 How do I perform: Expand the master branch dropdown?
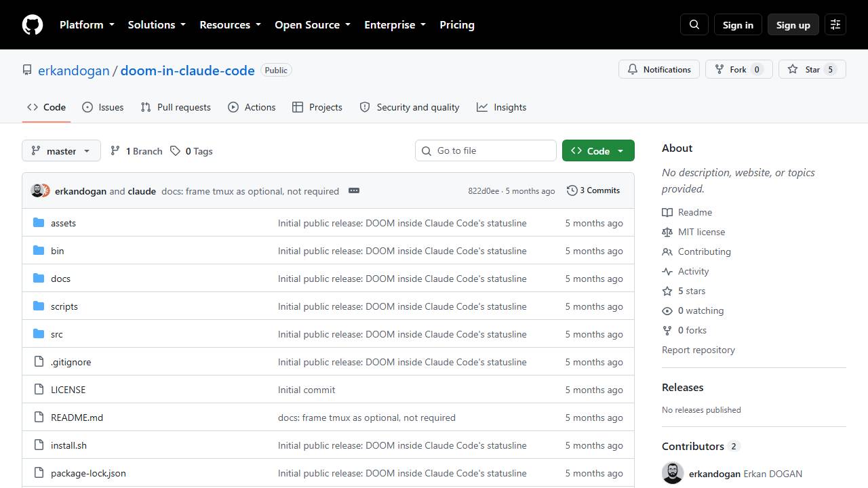pos(61,150)
